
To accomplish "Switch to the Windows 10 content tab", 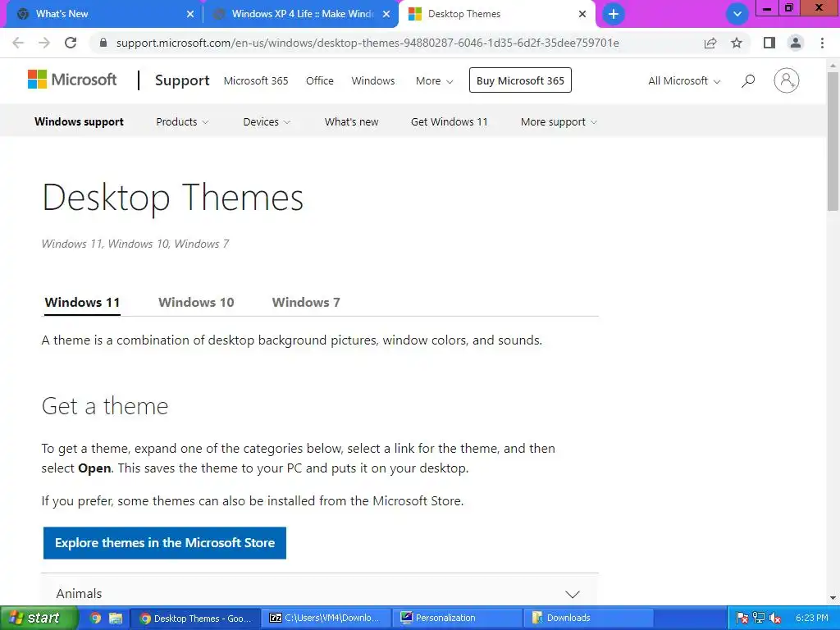I will (x=196, y=302).
